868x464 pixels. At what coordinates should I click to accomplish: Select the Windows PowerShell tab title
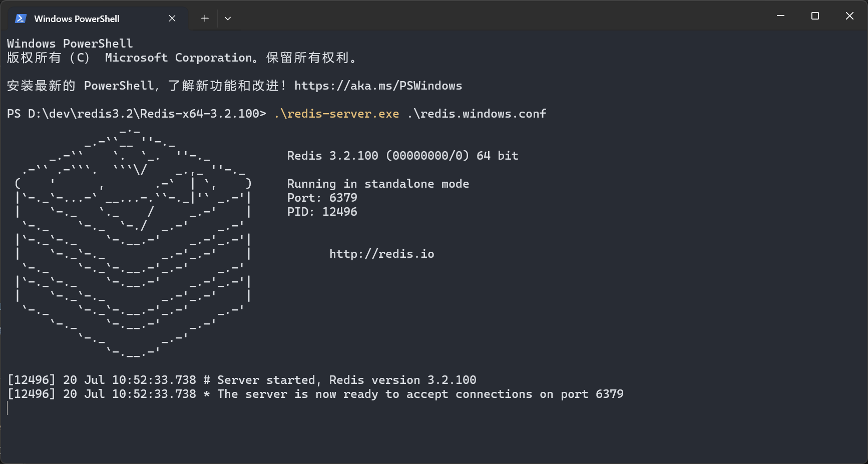pos(77,19)
